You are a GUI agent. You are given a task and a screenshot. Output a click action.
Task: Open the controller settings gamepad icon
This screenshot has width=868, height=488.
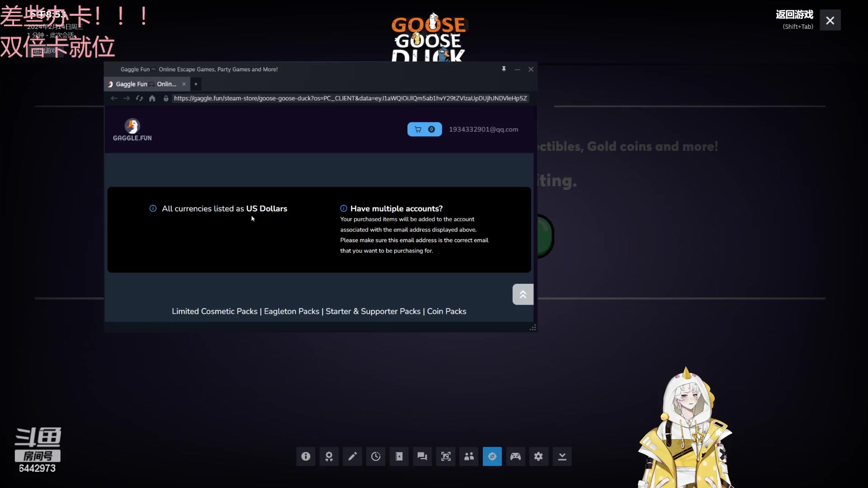pos(515,456)
